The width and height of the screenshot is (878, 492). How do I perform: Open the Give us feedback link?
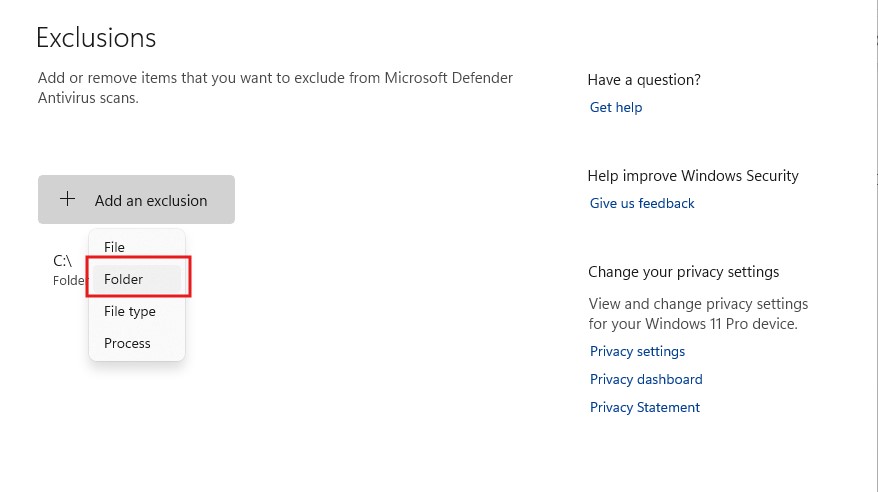642,203
